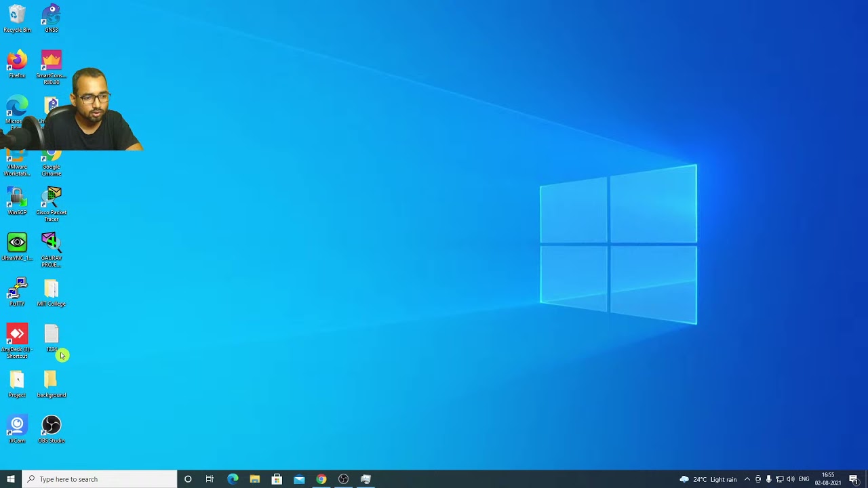
Task: Select the AnyDesk Shortcut desktop icon
Action: point(17,341)
